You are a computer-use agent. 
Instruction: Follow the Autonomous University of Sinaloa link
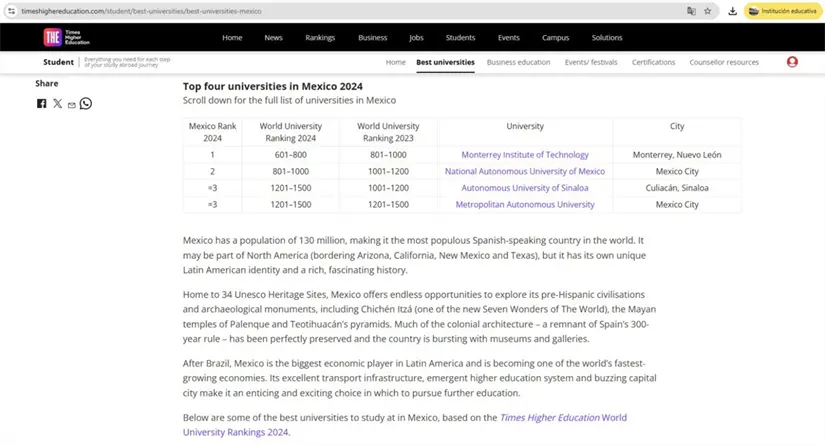524,188
